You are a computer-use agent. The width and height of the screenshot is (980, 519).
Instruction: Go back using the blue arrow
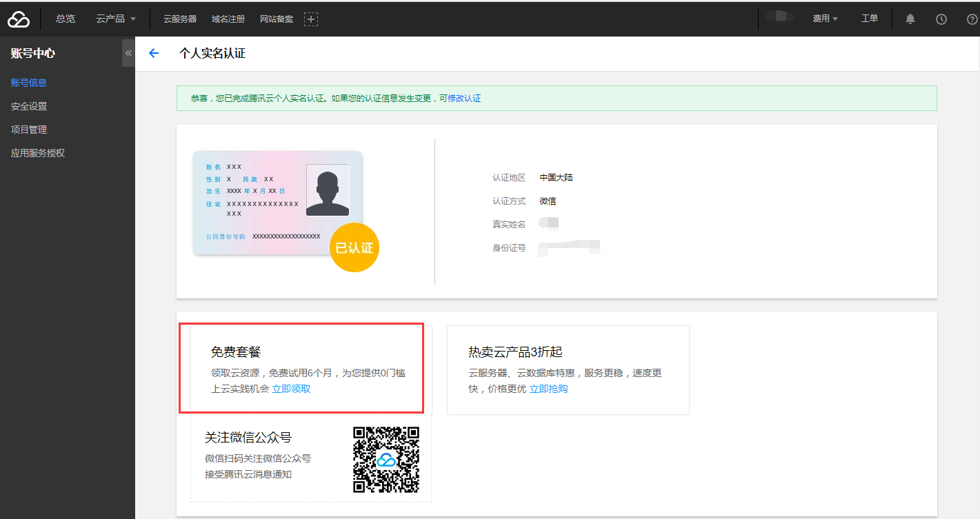point(154,53)
